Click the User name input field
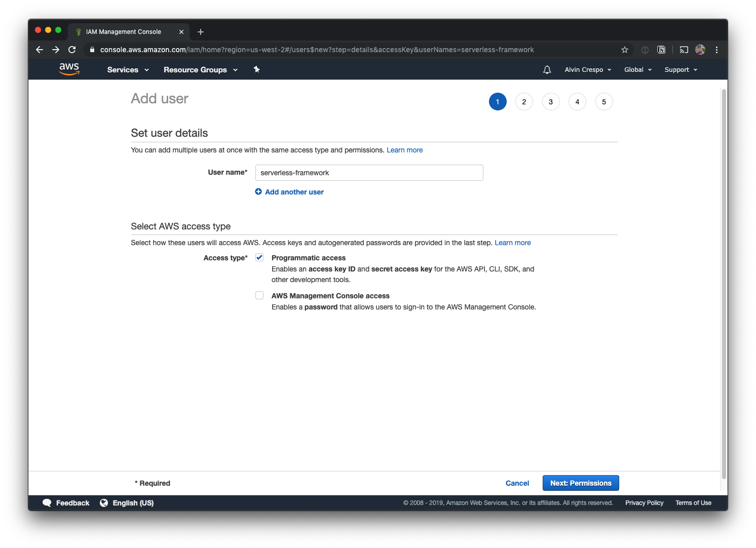The image size is (756, 548). [x=369, y=173]
